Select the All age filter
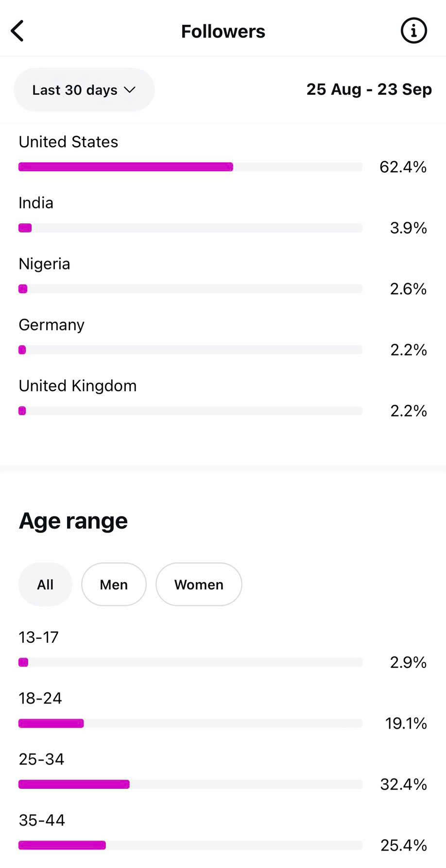 click(x=45, y=584)
